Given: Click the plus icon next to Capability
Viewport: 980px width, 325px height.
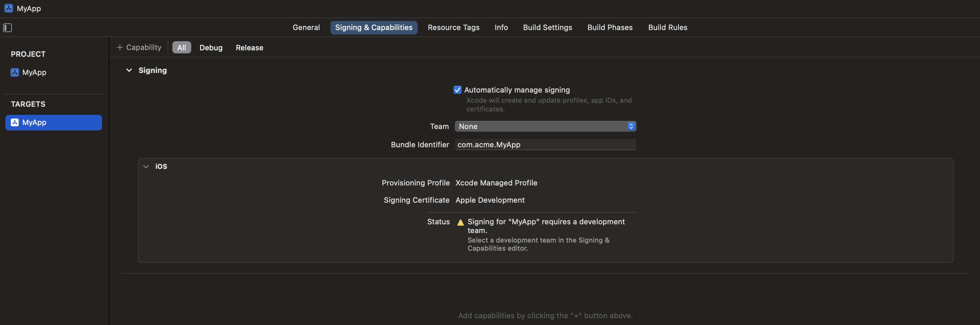Looking at the screenshot, I should pos(119,47).
